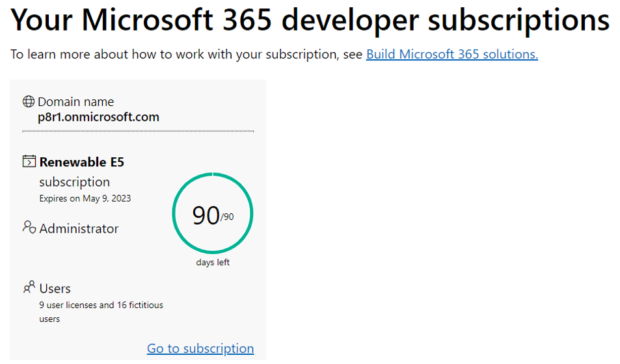Click the 90 days left progress ring
The width and height of the screenshot is (620, 364).
pyautogui.click(x=213, y=213)
